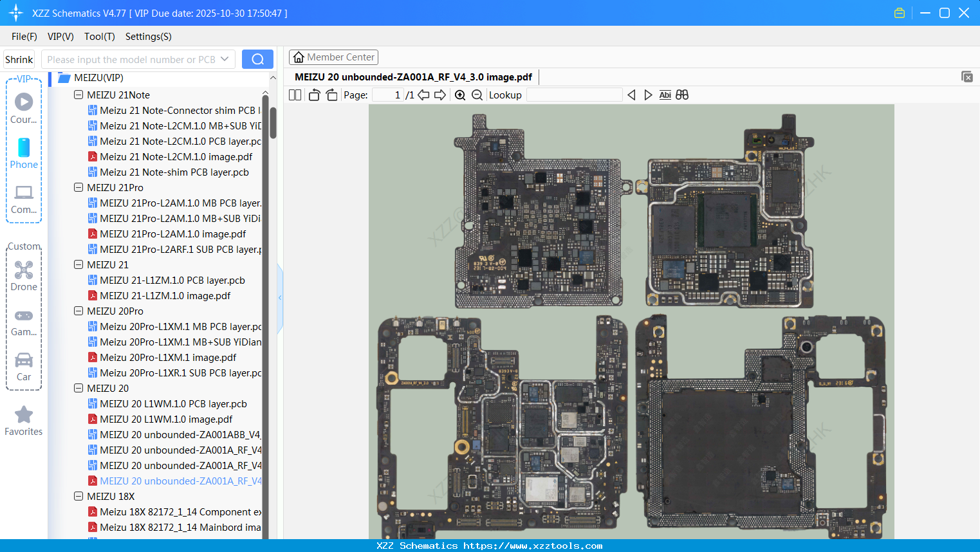Rotate the schematic page clockwise

pos(331,95)
